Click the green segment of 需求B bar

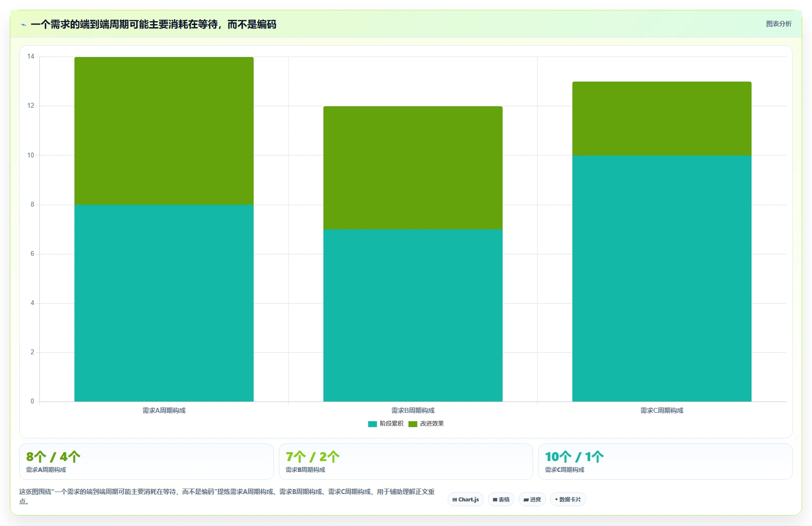click(x=413, y=168)
